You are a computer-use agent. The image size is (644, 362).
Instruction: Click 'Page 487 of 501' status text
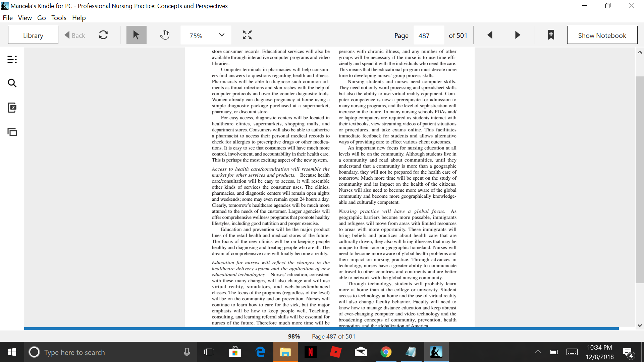coord(333,337)
